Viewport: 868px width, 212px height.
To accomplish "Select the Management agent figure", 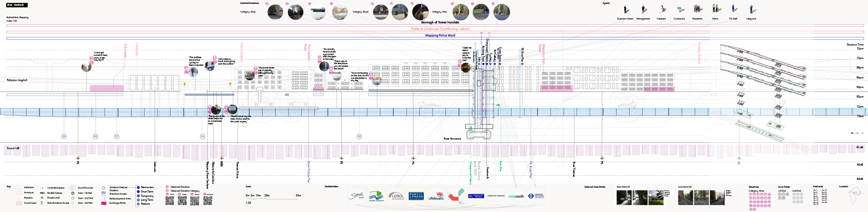I will pos(644,10).
